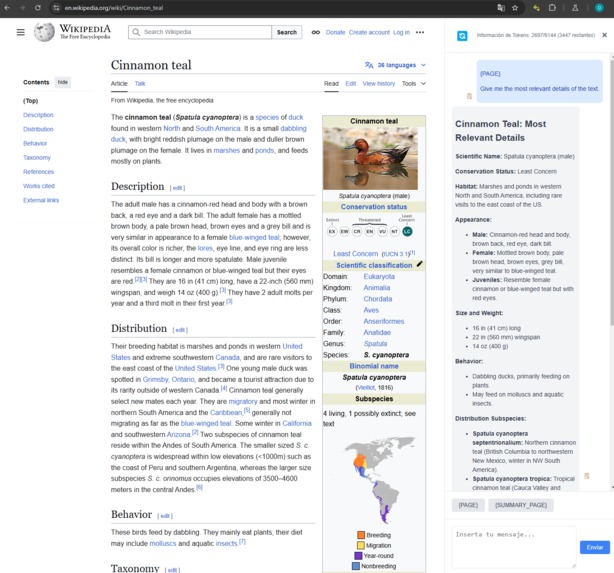Close the assistant side panel

pyautogui.click(x=604, y=35)
